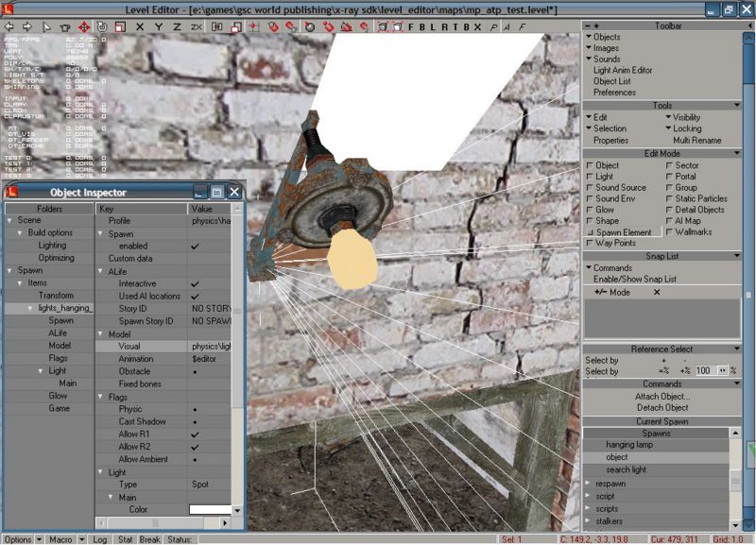
Task: Expand the stalkers spawn category
Action: (x=588, y=520)
